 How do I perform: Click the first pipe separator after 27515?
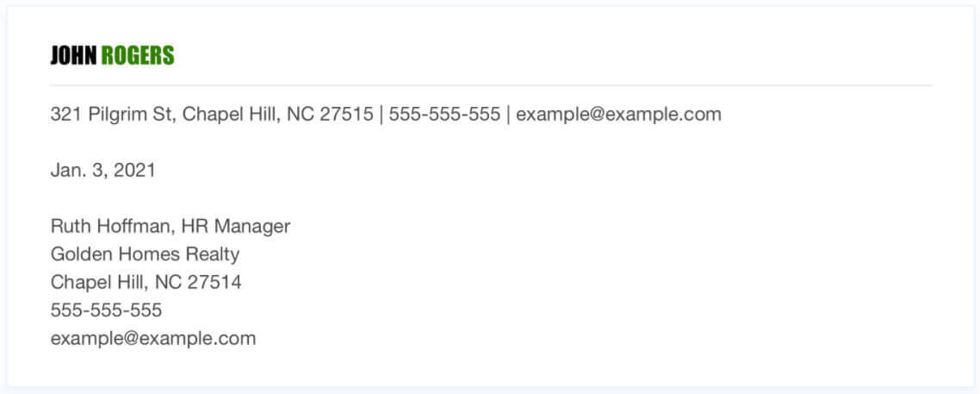pyautogui.click(x=381, y=115)
